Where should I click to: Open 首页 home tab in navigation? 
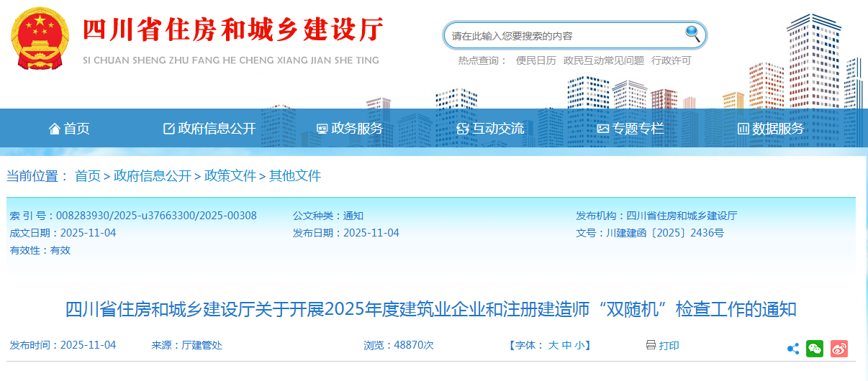(x=69, y=129)
